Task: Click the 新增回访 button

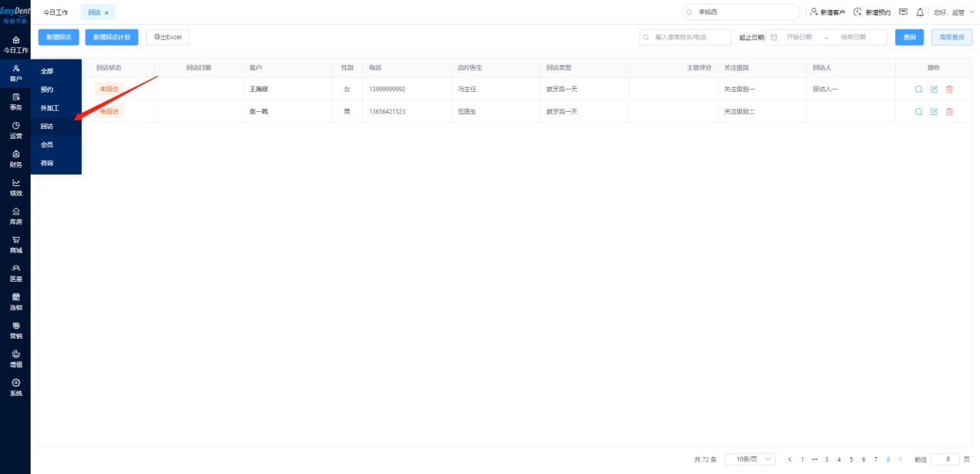Action: pyautogui.click(x=59, y=37)
